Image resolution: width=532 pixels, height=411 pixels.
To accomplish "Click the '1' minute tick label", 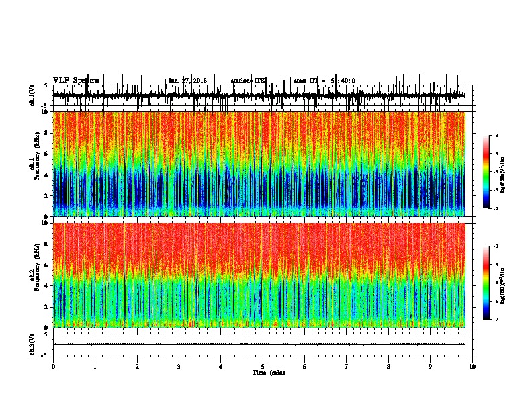I will tap(95, 367).
